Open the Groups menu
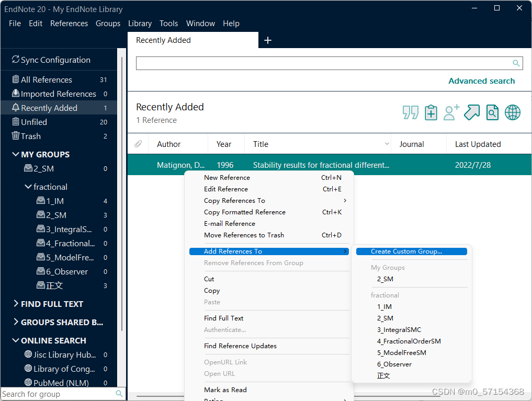 point(108,24)
